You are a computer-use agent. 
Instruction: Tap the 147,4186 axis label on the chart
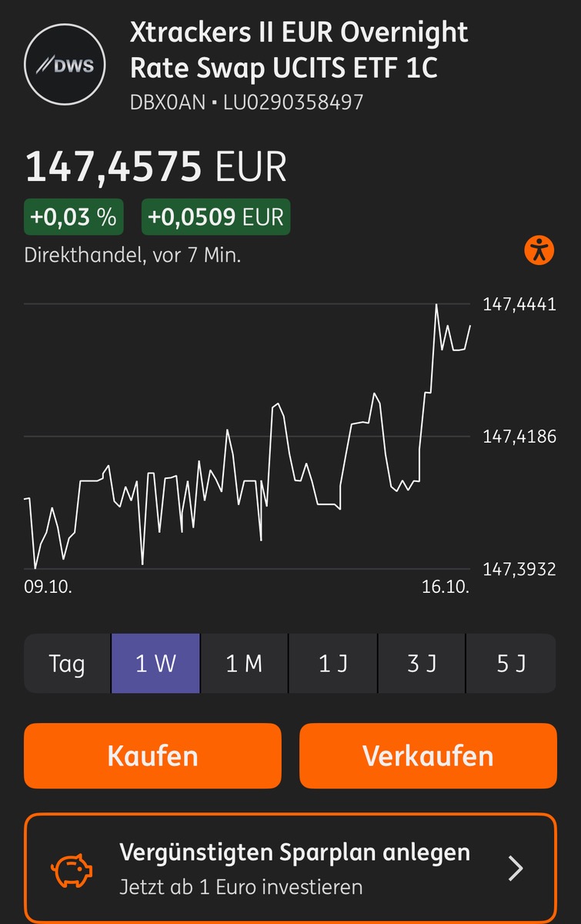tap(519, 437)
